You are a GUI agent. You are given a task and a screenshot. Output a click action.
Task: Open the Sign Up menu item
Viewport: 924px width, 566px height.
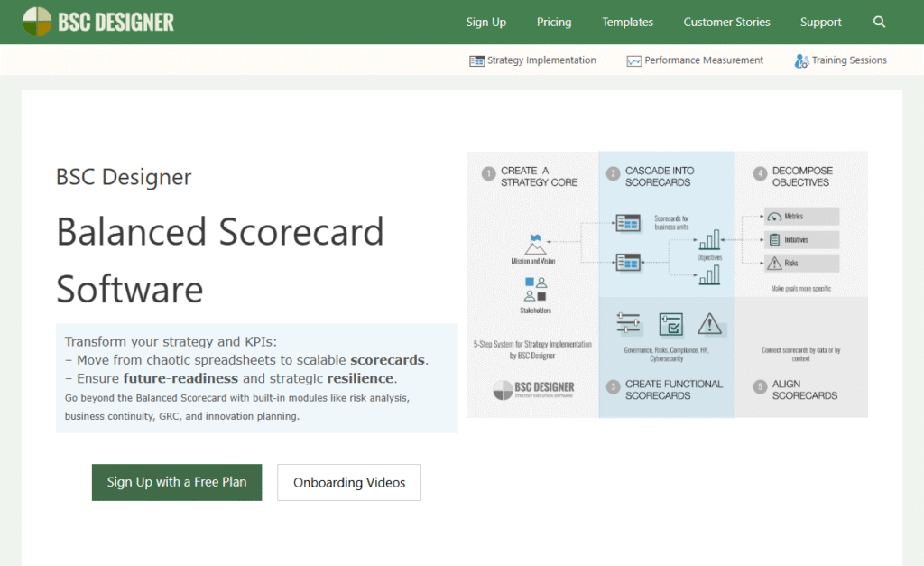486,22
